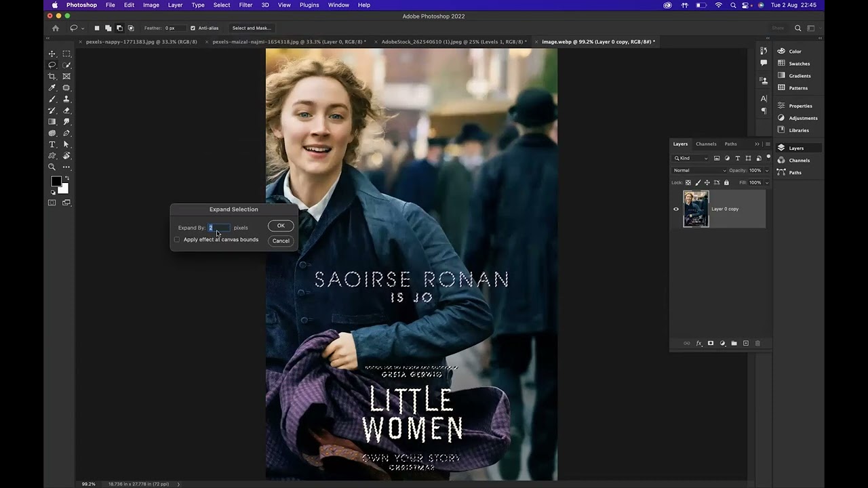Viewport: 868px width, 488px height.
Task: Choose 'Add to selection' mode icon
Action: coord(108,28)
